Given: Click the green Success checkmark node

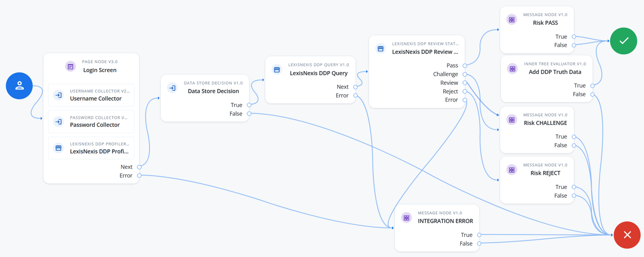Looking at the screenshot, I should 624,41.
